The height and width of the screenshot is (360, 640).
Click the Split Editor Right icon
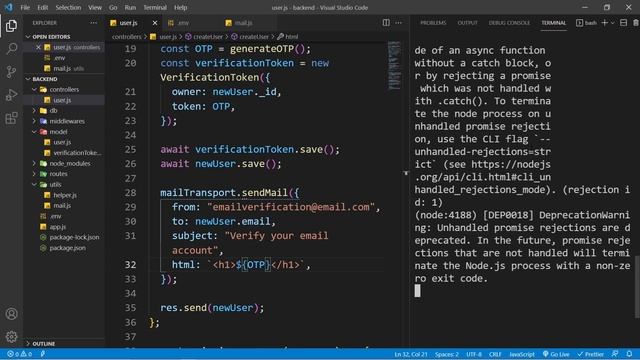tap(386, 23)
